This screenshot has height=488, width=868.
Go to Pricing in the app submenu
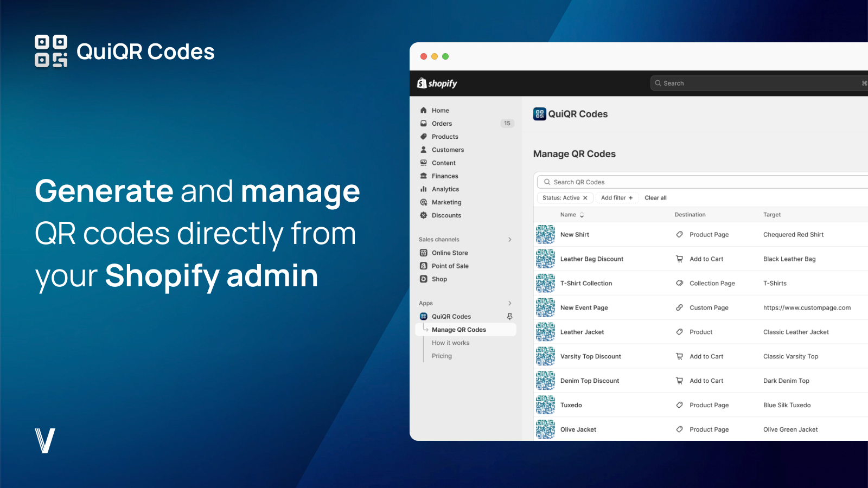(442, 356)
